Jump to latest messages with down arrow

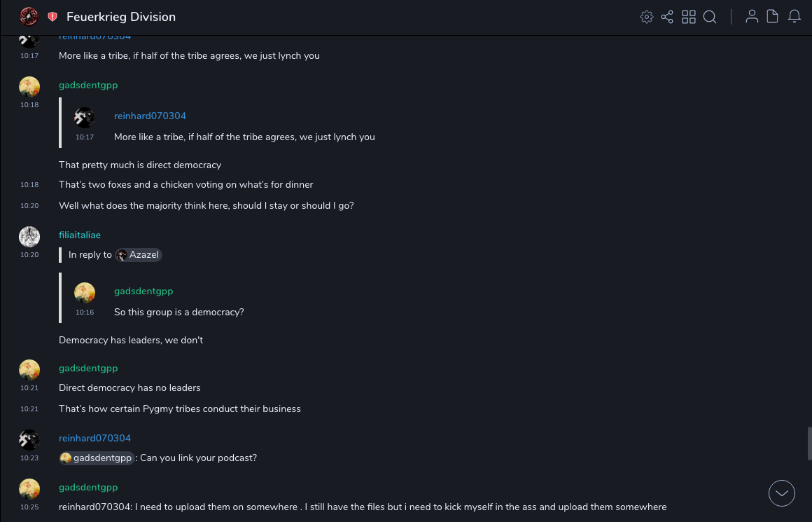(782, 493)
